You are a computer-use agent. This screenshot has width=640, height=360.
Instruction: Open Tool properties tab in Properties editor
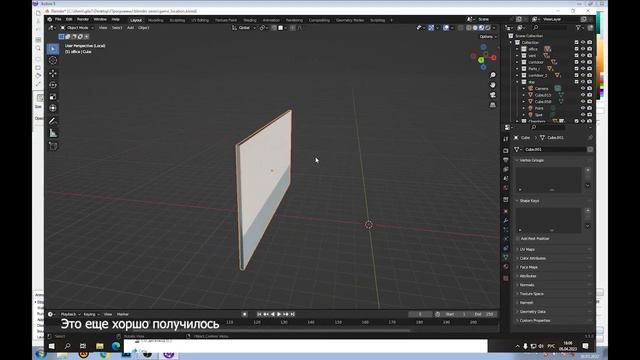pyautogui.click(x=506, y=139)
